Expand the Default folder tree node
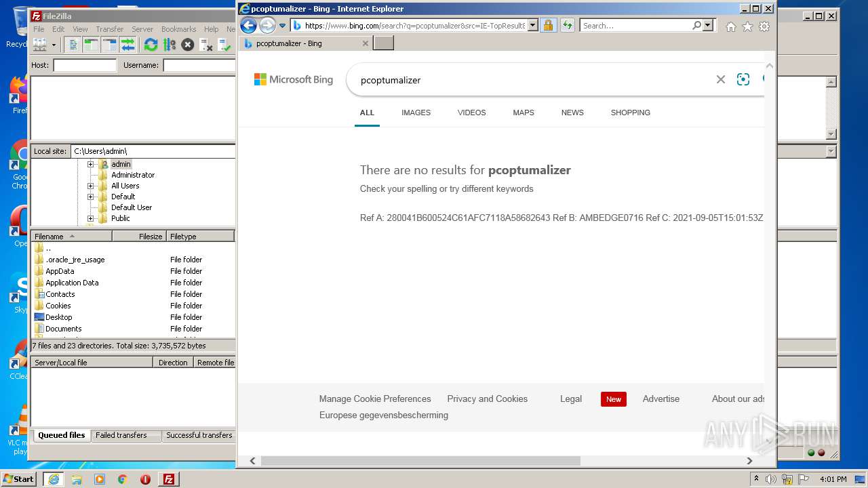Screen dimensions: 868x488 pos(90,197)
